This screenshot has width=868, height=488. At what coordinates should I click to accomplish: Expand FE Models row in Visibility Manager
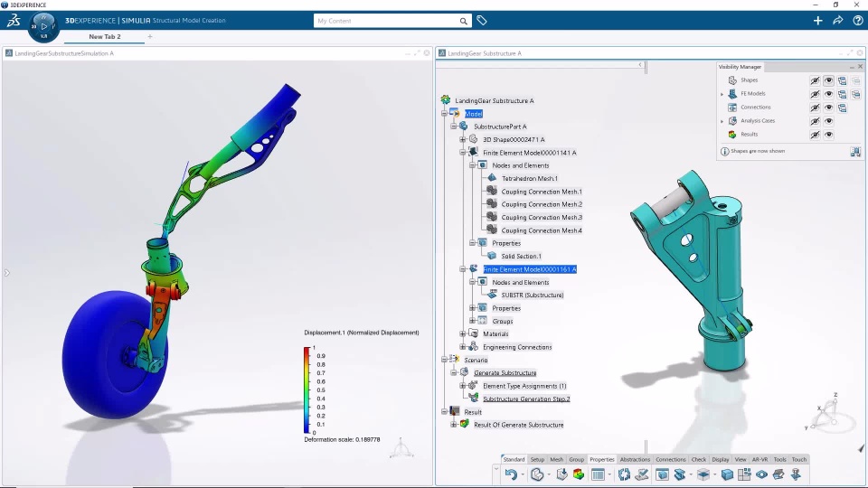(x=722, y=94)
